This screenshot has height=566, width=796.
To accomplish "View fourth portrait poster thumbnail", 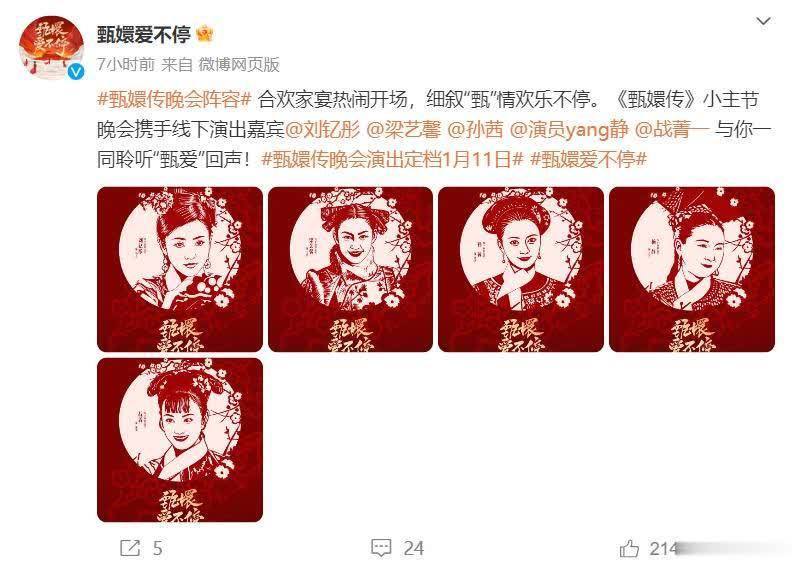I will tap(692, 269).
